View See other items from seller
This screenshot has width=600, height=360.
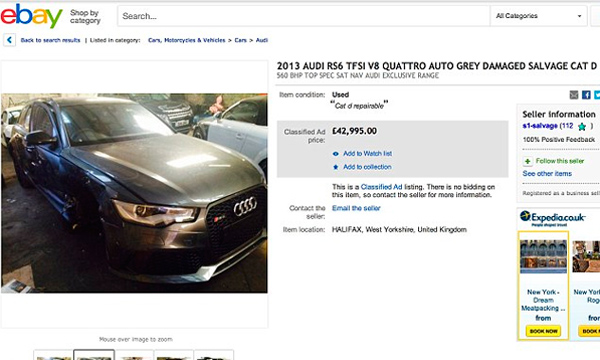[x=547, y=174]
